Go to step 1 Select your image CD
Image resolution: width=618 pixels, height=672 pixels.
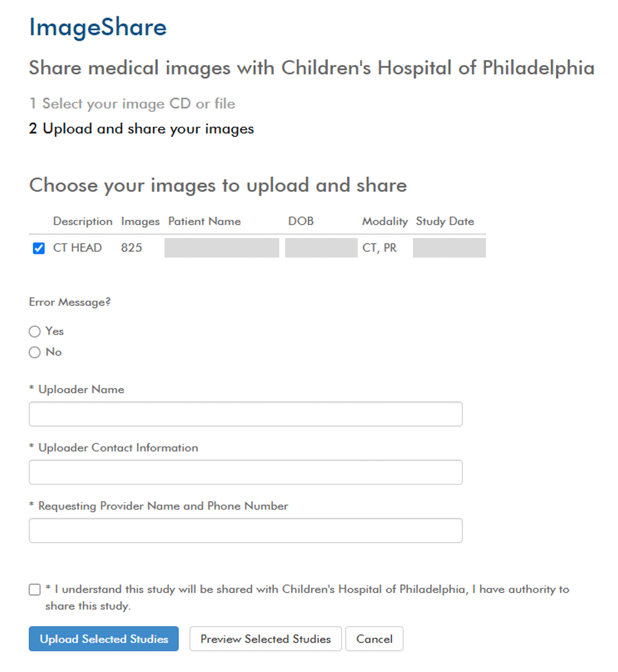132,103
